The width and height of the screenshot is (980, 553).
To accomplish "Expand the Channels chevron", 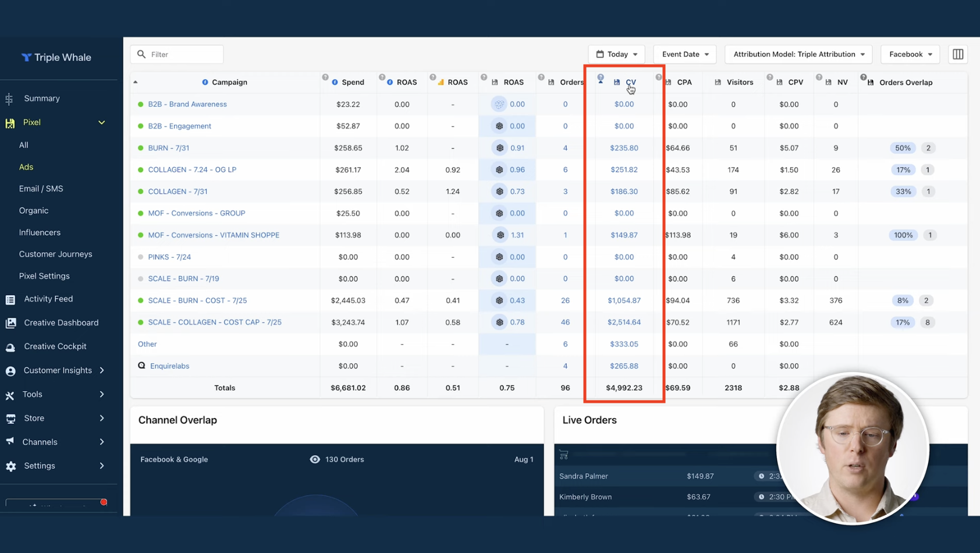I will point(102,442).
